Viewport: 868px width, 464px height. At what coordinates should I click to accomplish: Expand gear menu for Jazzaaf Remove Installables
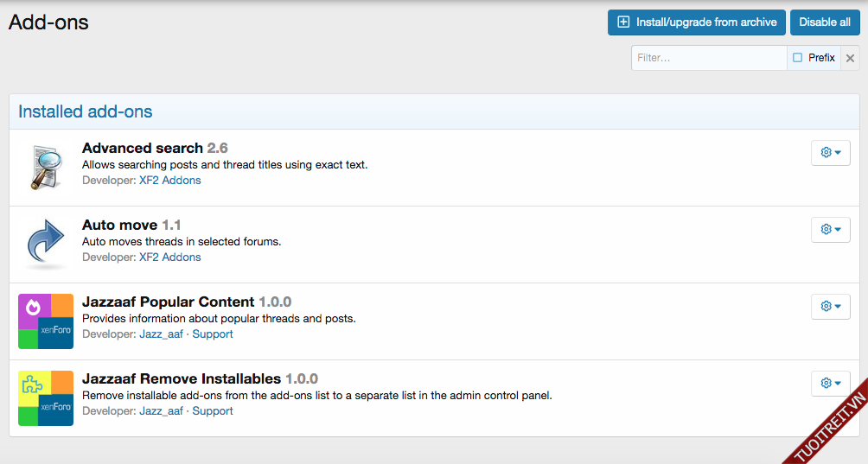coord(830,384)
